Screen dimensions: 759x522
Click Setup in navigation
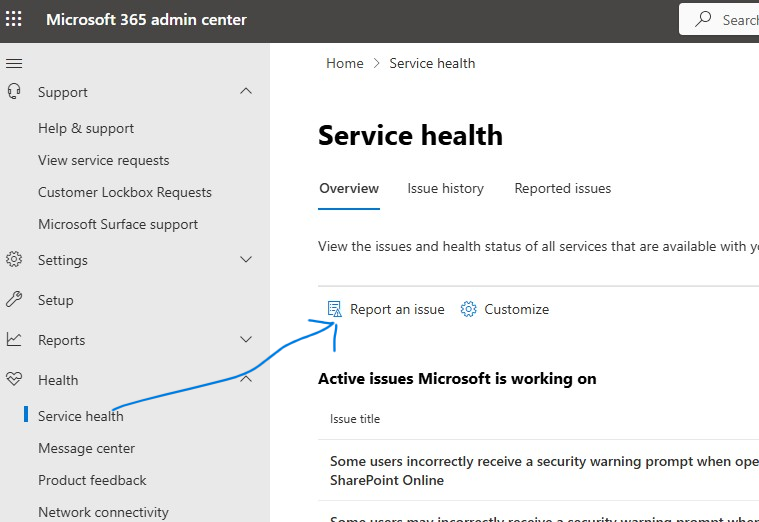[x=56, y=300]
